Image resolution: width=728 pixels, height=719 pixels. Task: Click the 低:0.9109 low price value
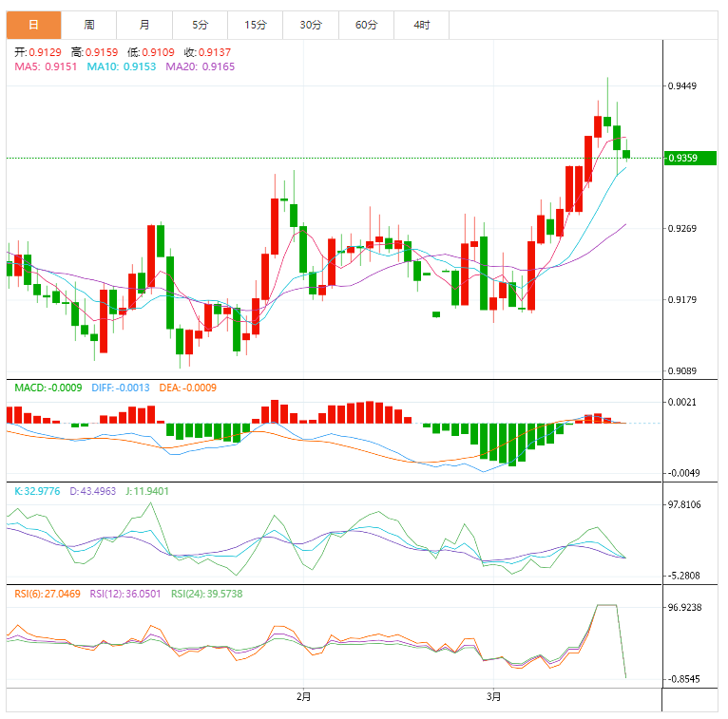pos(151,52)
